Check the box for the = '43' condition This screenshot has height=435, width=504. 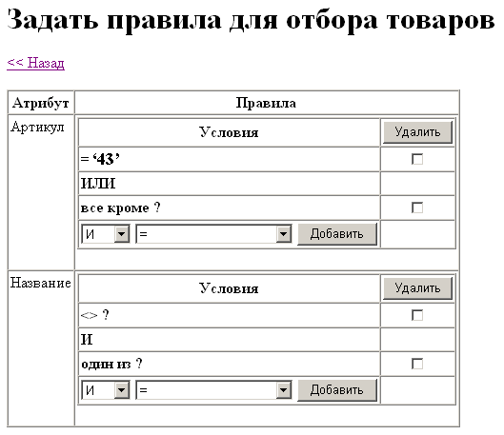417,159
